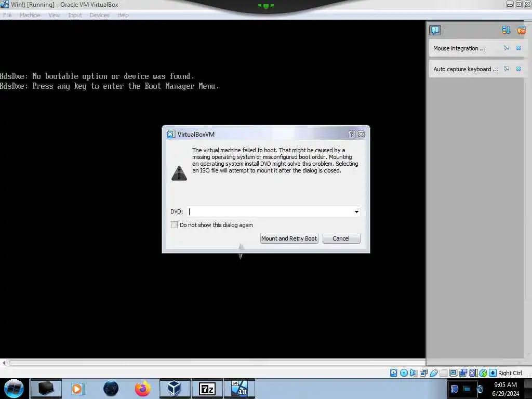
Task: Click the network adapters status icon
Action: pos(423,373)
